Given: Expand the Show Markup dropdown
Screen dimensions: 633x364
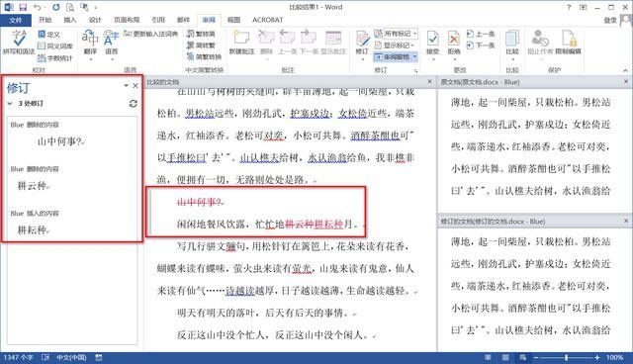Looking at the screenshot, I should tap(395, 45).
